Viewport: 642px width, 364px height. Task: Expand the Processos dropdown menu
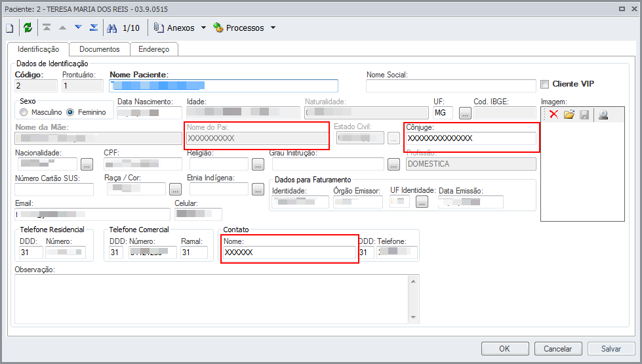[x=273, y=28]
